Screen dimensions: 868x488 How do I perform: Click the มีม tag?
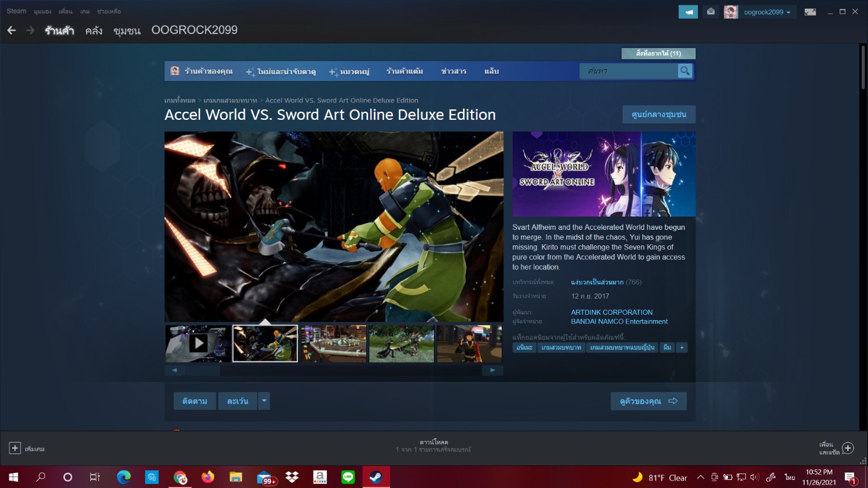pyautogui.click(x=667, y=347)
